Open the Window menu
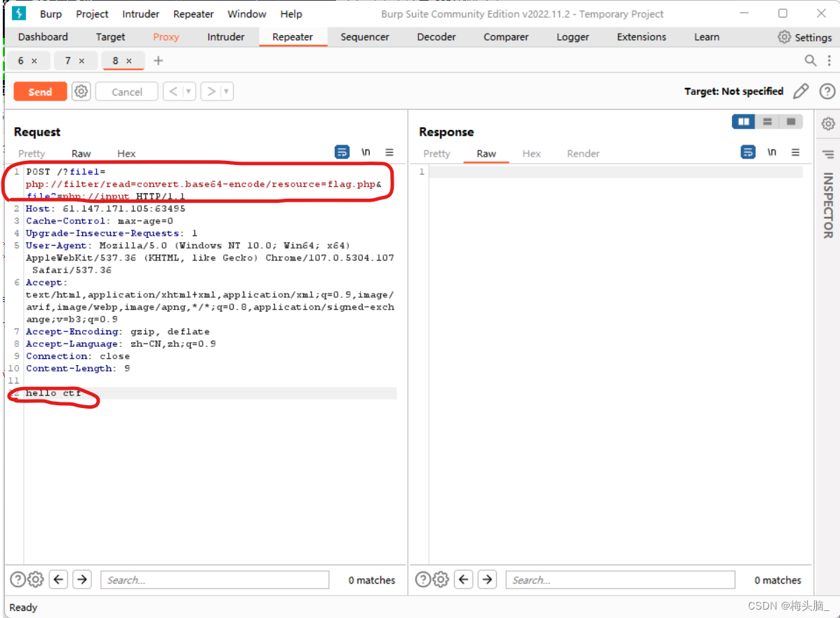This screenshot has height=618, width=840. click(246, 14)
